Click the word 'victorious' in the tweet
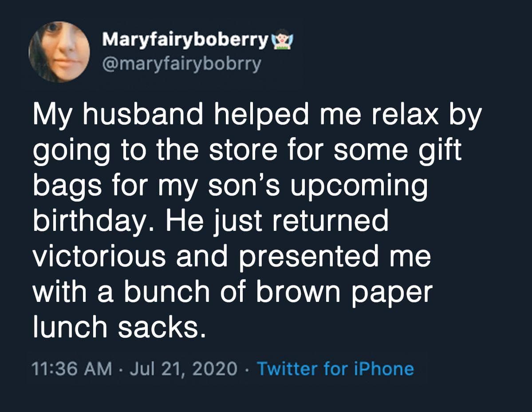The width and height of the screenshot is (532, 412). click(100, 256)
